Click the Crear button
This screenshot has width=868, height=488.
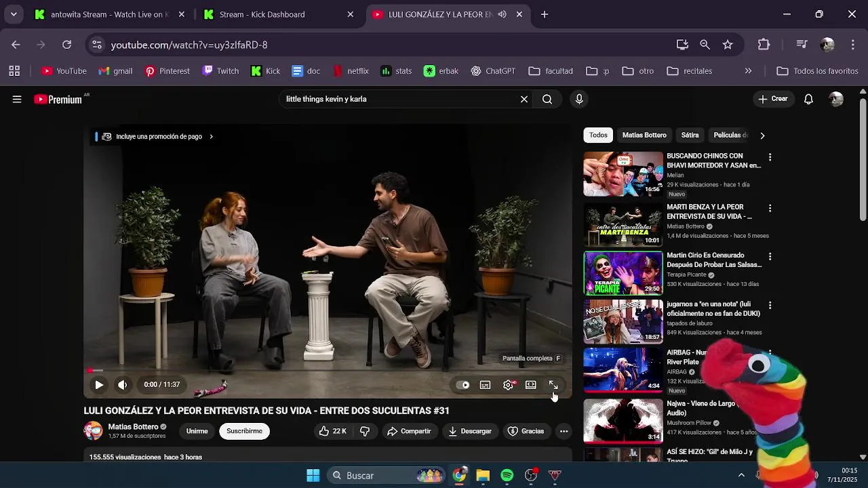click(x=773, y=99)
